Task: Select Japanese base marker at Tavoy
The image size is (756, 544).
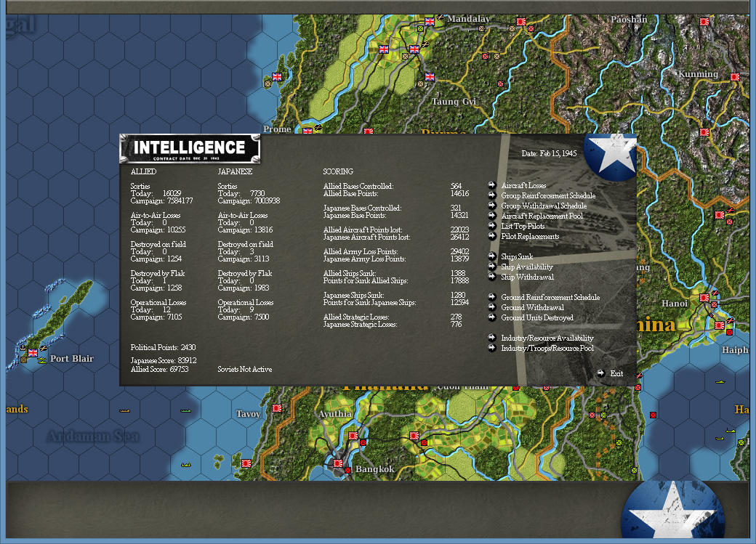Action: point(277,408)
